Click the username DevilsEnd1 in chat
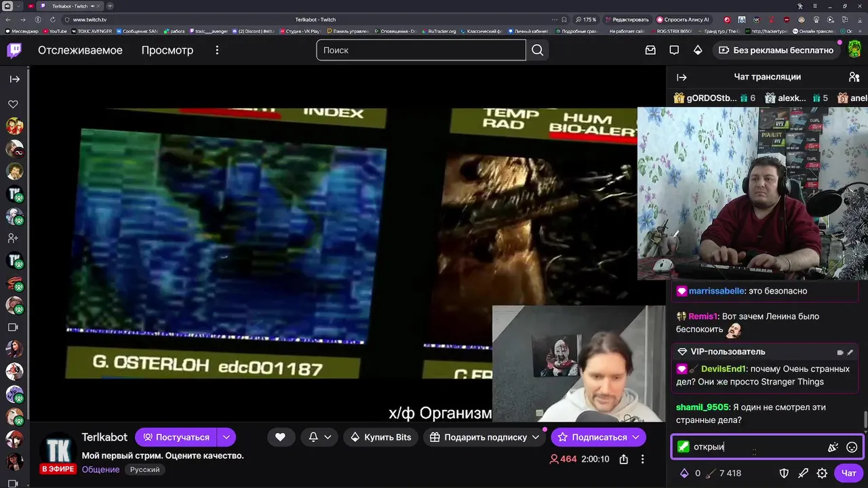This screenshot has width=868, height=488. pyautogui.click(x=724, y=369)
